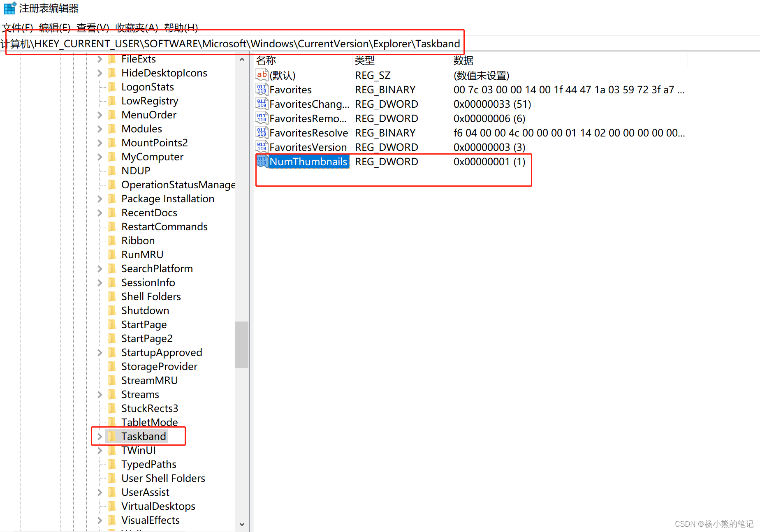Screen dimensions: 760x532
Task: Expand the HideDesktopIcons tree node
Action: pos(100,73)
